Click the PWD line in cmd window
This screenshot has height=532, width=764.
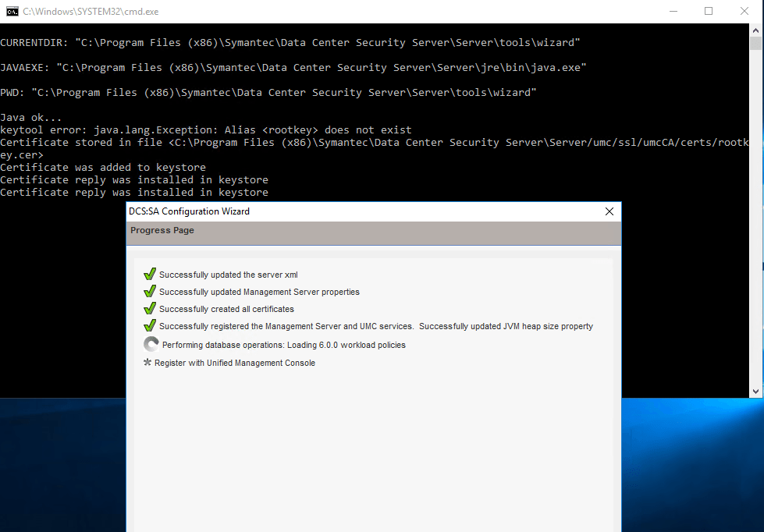point(268,93)
